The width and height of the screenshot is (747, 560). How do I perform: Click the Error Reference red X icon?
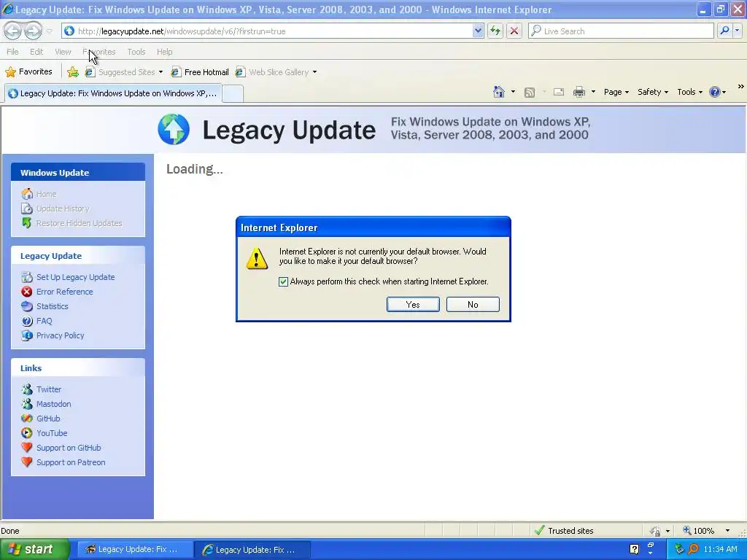tap(27, 292)
